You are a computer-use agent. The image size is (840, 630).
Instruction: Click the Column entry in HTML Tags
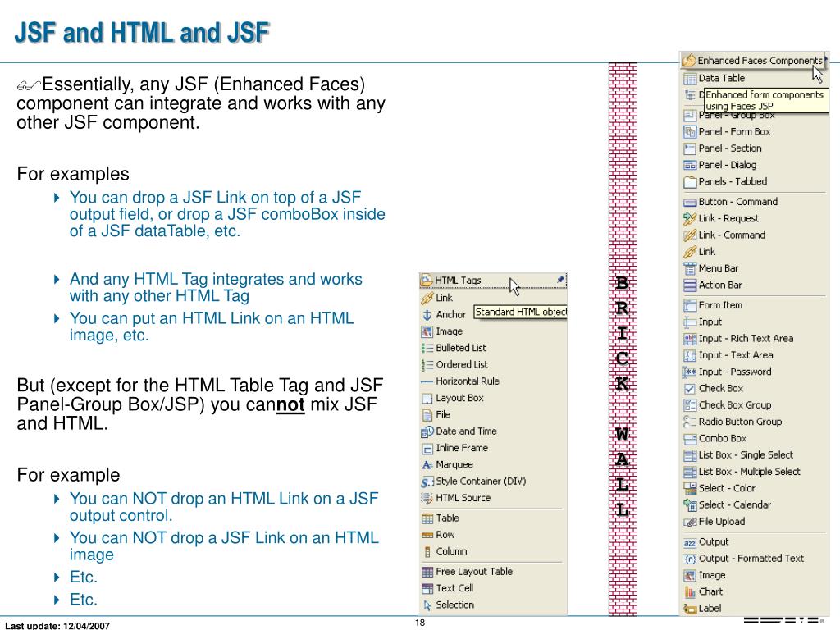click(445, 551)
